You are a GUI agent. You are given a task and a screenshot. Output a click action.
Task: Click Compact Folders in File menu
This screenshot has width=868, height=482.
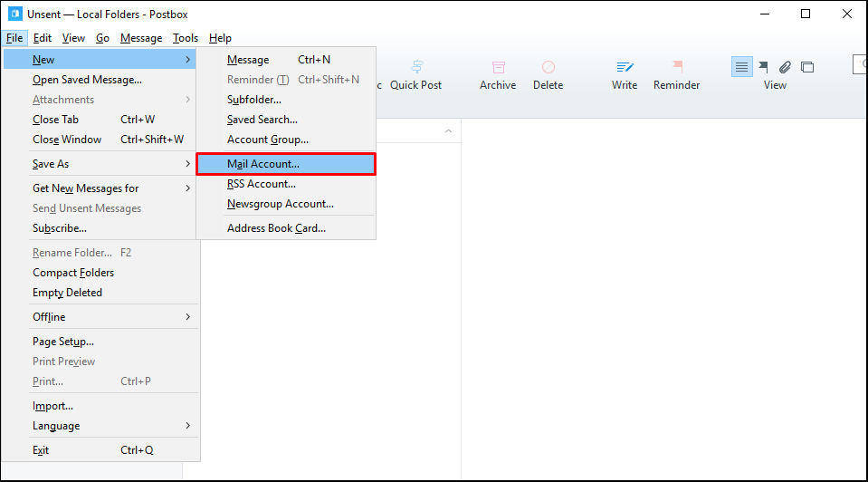100,273
